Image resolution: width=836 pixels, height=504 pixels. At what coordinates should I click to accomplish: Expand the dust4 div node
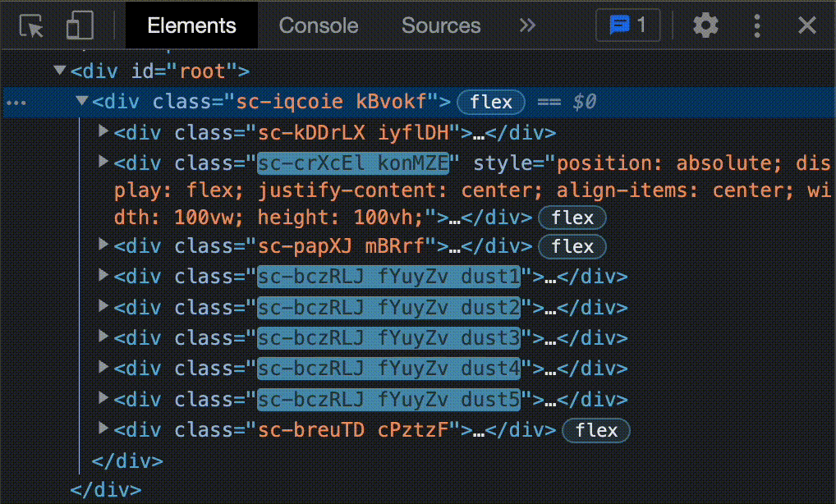click(104, 367)
